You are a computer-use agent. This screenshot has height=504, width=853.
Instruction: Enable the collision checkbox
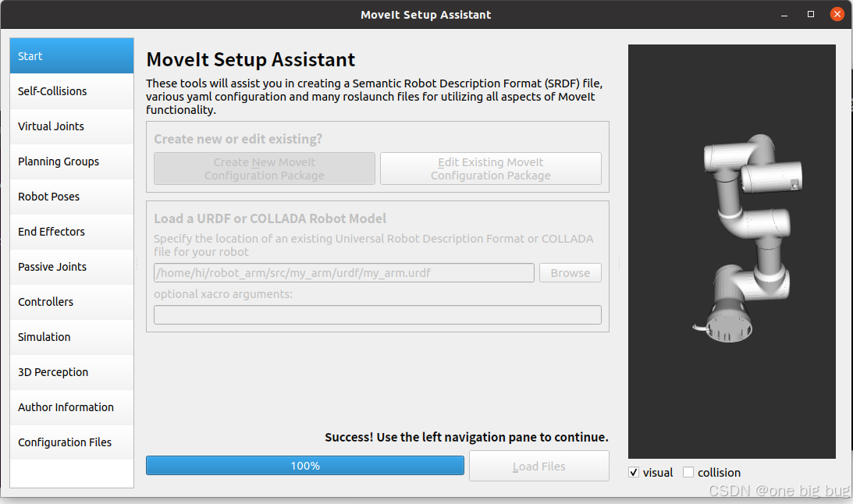(688, 473)
